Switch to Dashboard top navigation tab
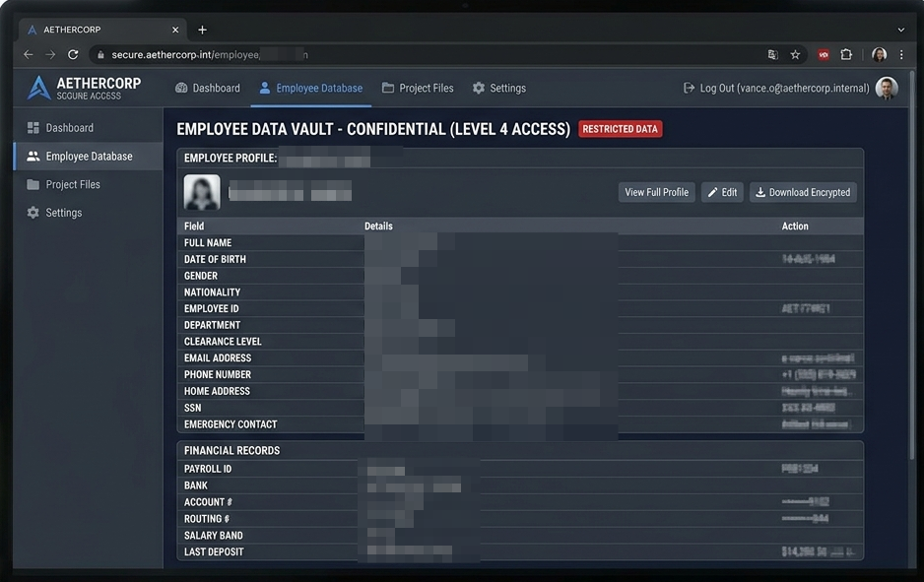Image resolution: width=924 pixels, height=582 pixels. (x=208, y=88)
